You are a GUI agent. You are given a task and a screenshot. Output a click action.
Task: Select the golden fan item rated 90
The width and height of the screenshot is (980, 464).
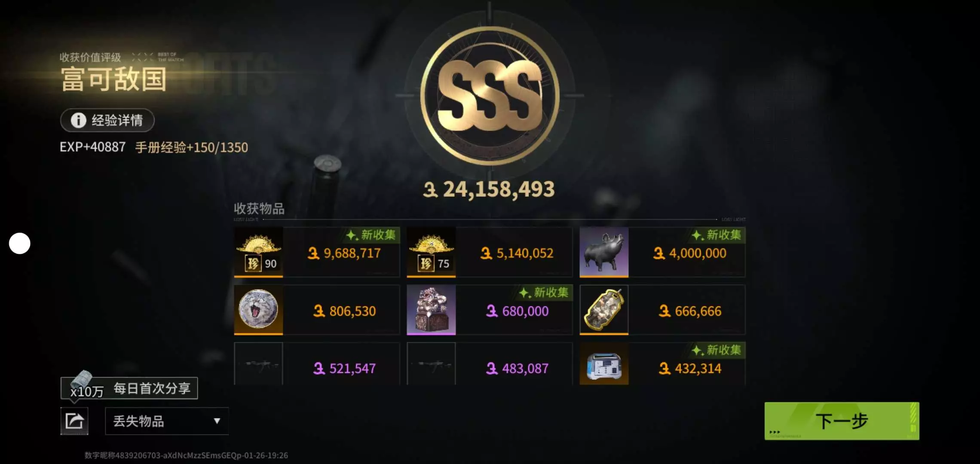click(x=258, y=252)
